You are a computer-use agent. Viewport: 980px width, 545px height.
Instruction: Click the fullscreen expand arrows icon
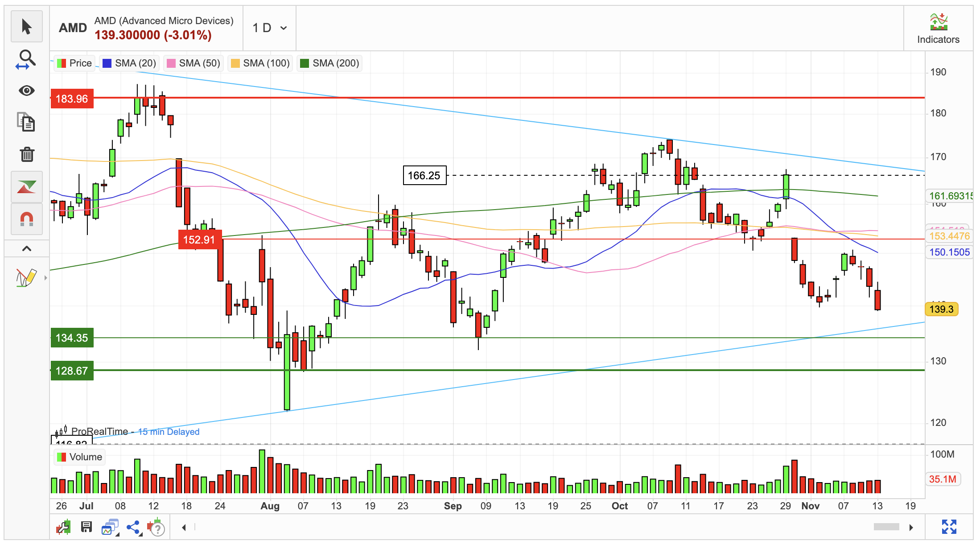point(949,527)
